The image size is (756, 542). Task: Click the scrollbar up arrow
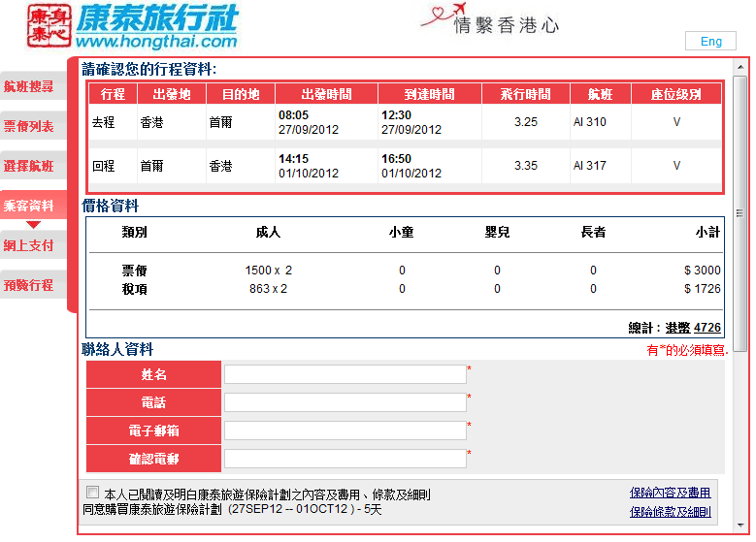740,66
